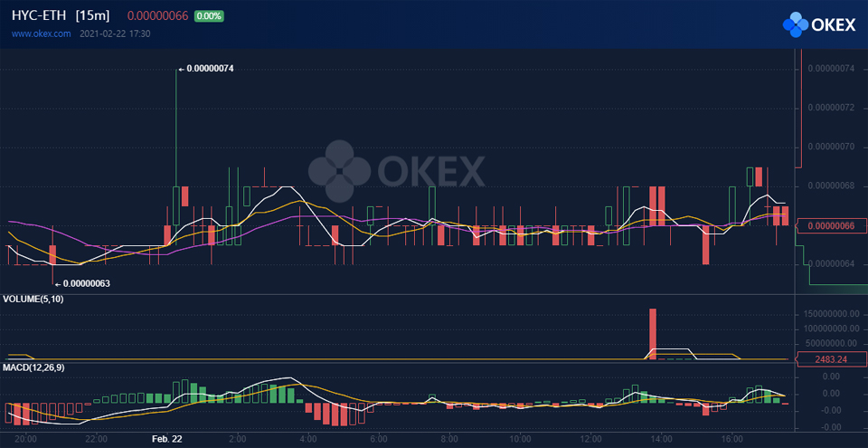Click the 2483.24 volume value tag

pos(831,359)
